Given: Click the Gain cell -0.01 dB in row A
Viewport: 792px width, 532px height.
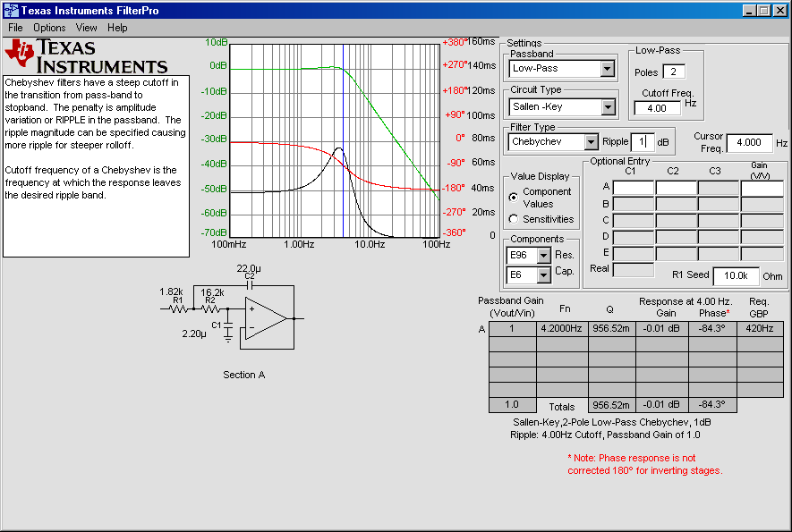Looking at the screenshot, I should [661, 329].
